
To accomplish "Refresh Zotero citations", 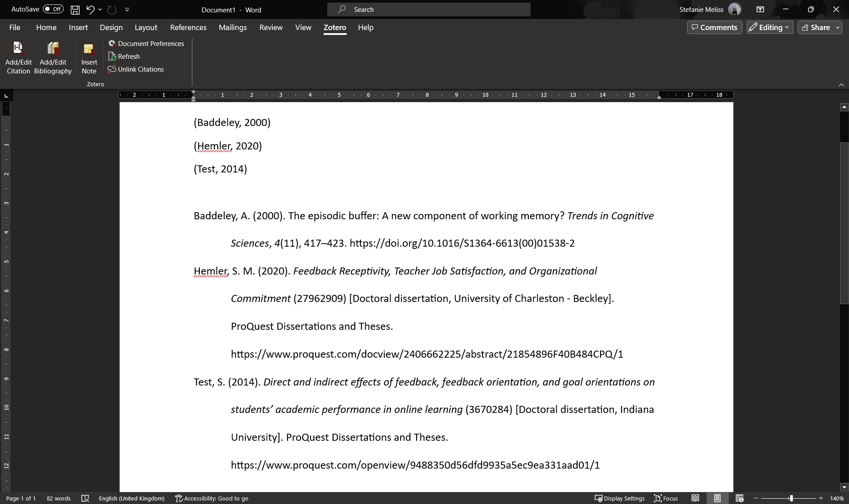I will [x=124, y=56].
